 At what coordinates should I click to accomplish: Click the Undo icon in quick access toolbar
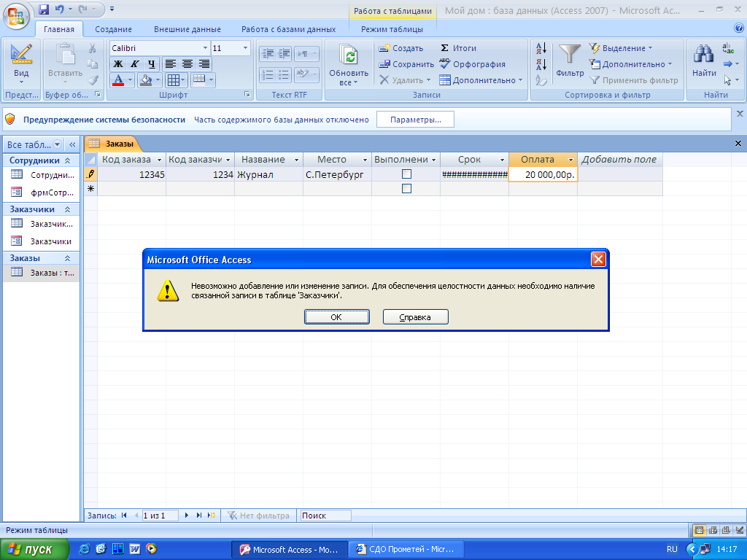pyautogui.click(x=59, y=9)
